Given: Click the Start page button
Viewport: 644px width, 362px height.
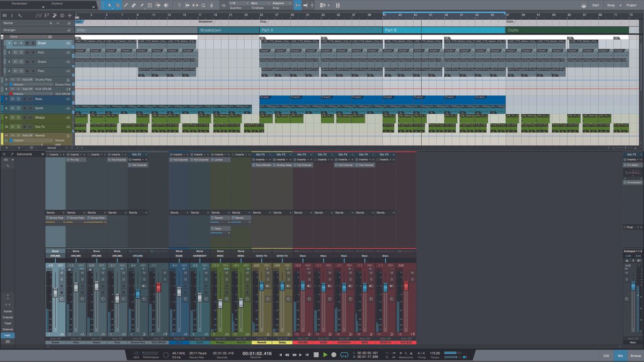Looking at the screenshot, I should pos(596,4).
